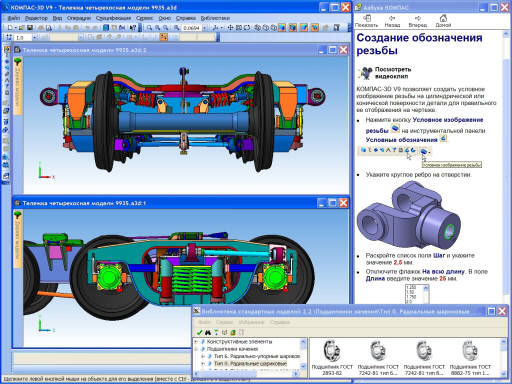This screenshot has height=384, width=512.
Task: Go to Домой home in help panel
Action: 443,21
